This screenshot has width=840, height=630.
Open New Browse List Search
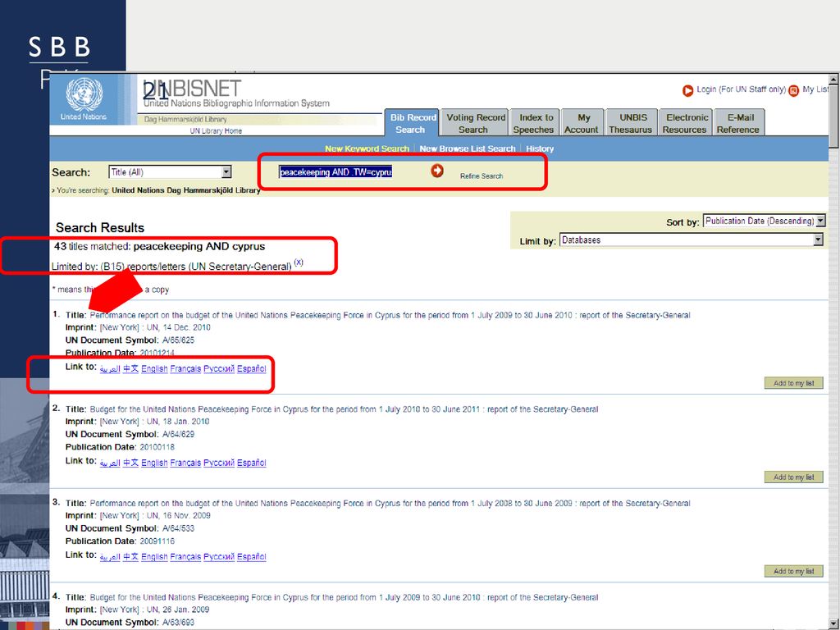467,148
